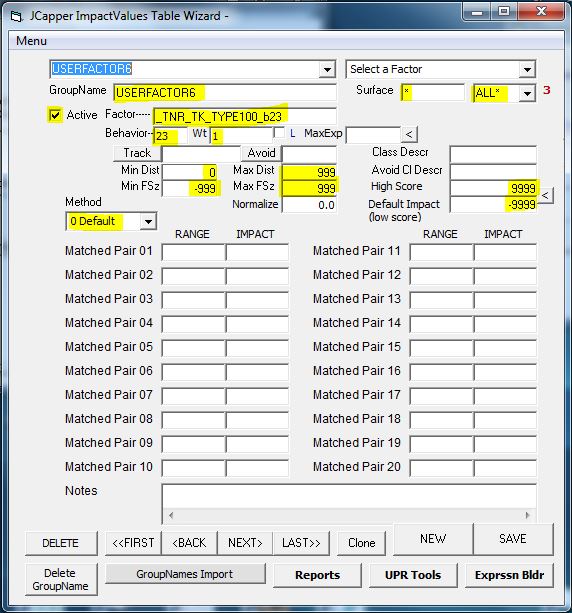Click the USERFACTOR6 selected combo box text
The width and height of the screenshot is (572, 613).
[x=92, y=69]
